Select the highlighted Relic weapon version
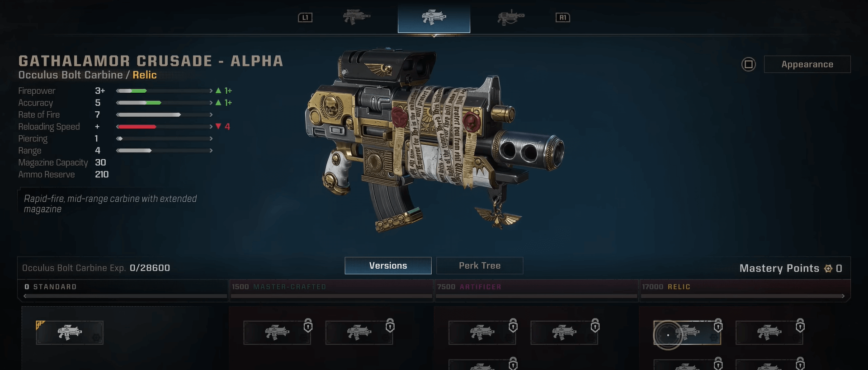Viewport: 868px width, 370px height. pyautogui.click(x=687, y=332)
